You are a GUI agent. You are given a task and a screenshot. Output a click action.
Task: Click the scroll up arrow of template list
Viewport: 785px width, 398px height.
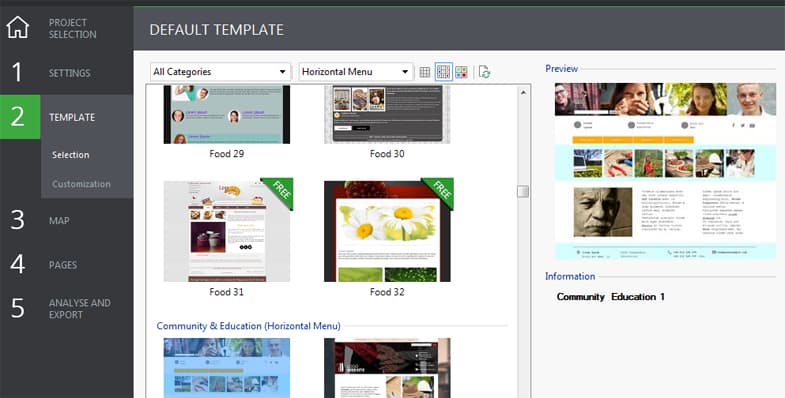523,93
